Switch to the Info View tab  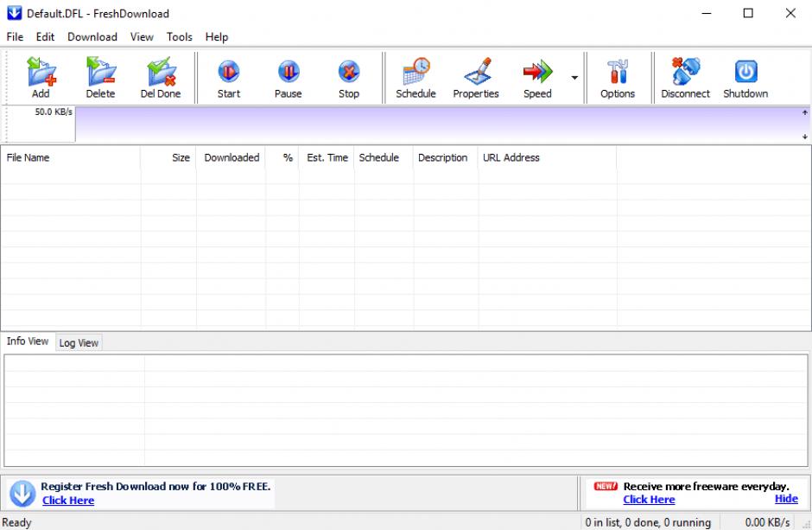click(x=28, y=342)
